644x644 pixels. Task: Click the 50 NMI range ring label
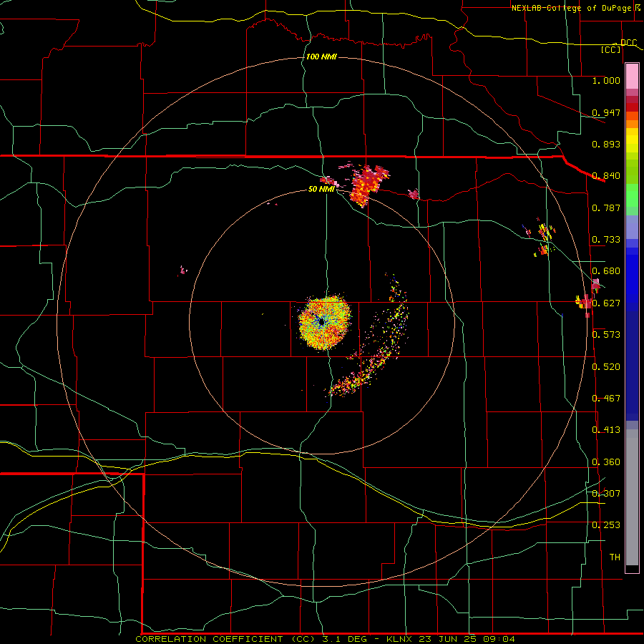321,189
